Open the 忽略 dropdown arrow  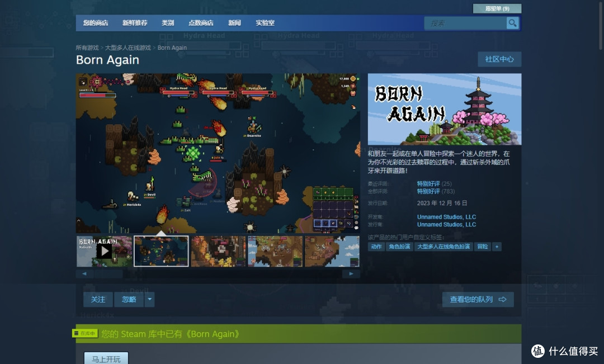click(x=149, y=299)
